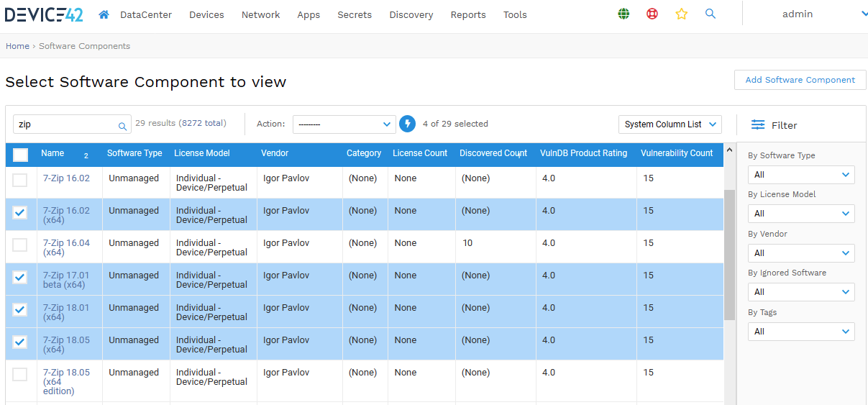Click the '29 results (8272 total)' text
Viewport: 868px width, 405px height.
click(x=181, y=123)
